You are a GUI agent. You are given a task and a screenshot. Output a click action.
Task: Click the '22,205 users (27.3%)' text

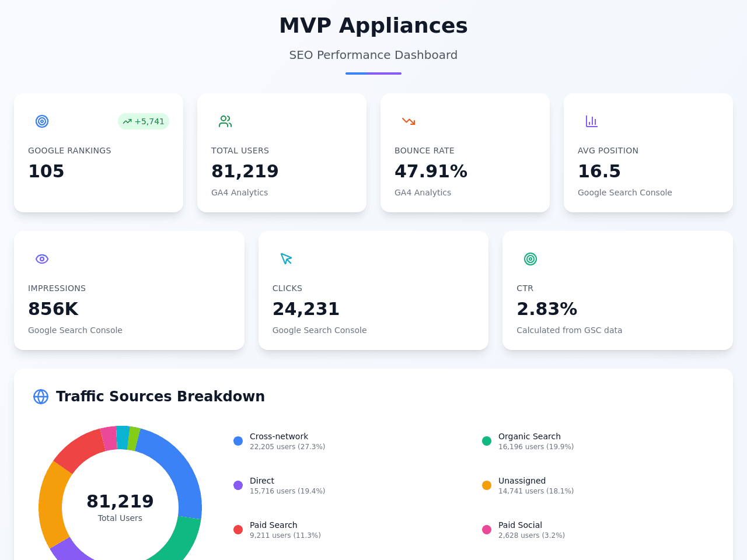[x=288, y=447]
